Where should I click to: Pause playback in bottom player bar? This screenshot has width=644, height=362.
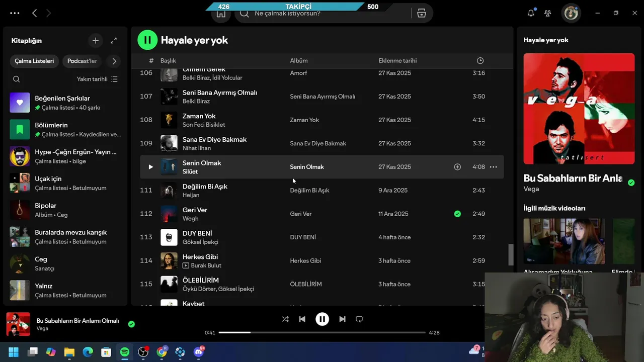[x=322, y=319]
